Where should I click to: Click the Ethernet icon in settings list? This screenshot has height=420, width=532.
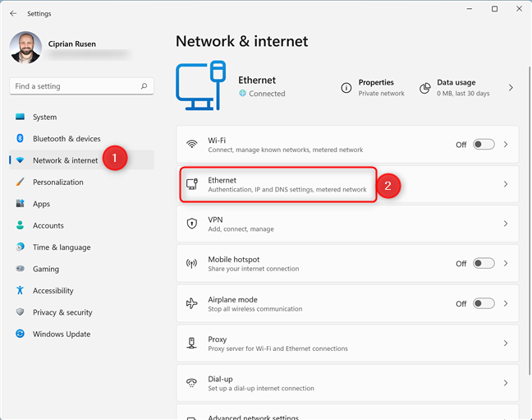coord(191,184)
